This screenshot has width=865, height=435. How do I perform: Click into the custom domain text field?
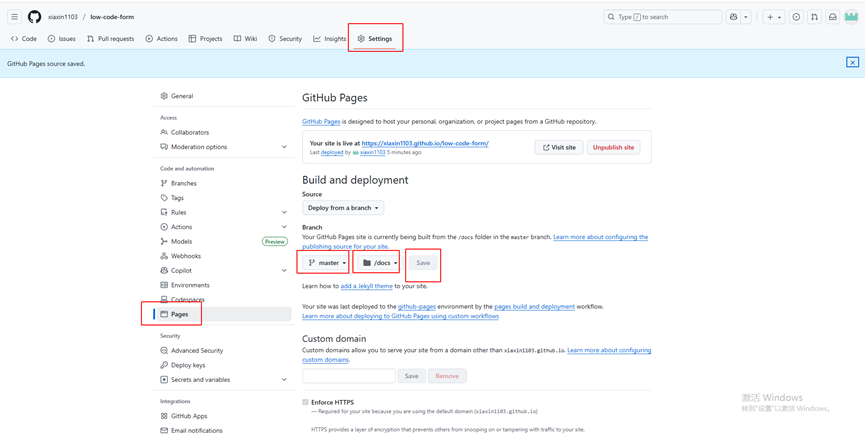[x=349, y=376]
